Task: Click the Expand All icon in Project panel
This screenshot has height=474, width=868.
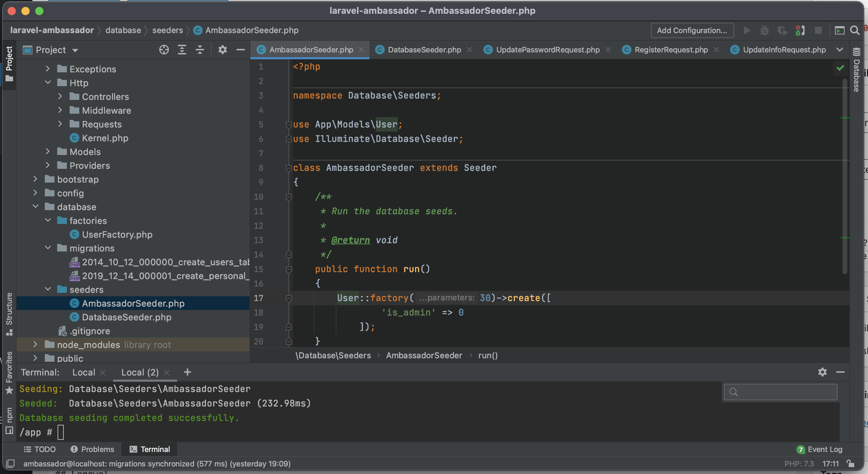Action: tap(182, 50)
